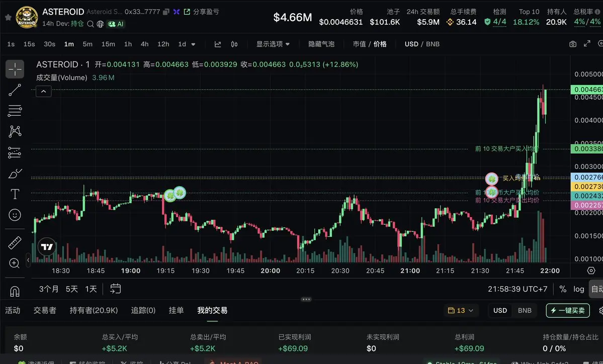Open the 我的交易 my trades tab
The image size is (603, 364).
pos(212,310)
